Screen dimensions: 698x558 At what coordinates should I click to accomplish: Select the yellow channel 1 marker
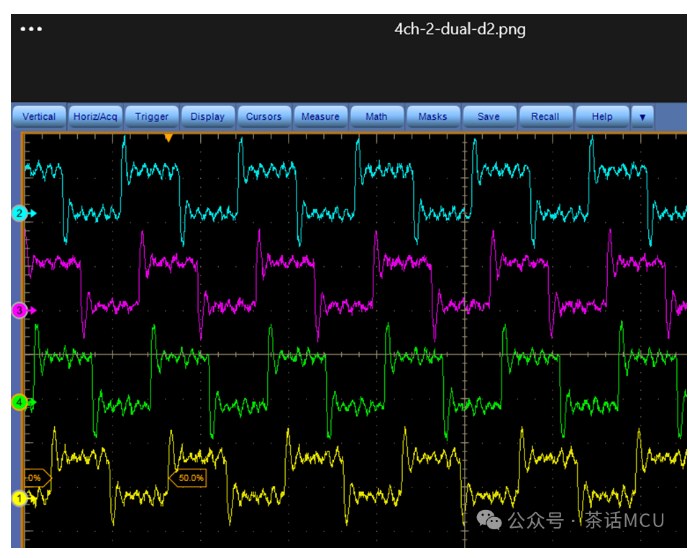tap(20, 498)
